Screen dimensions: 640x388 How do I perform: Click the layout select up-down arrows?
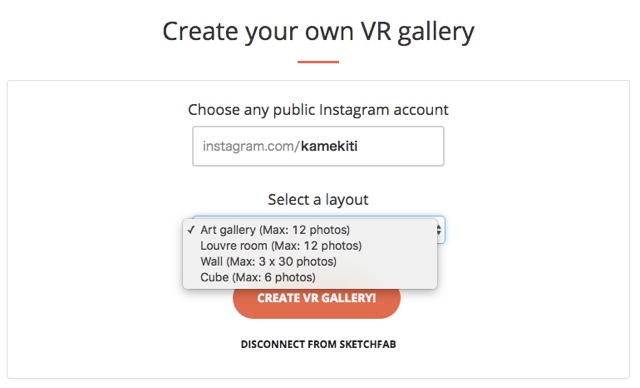[439, 230]
